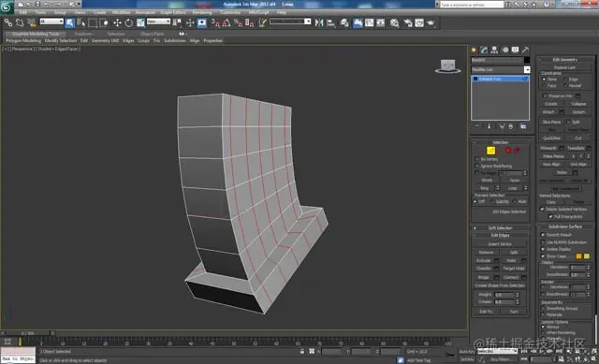Click the QuickSlice button

click(551, 138)
